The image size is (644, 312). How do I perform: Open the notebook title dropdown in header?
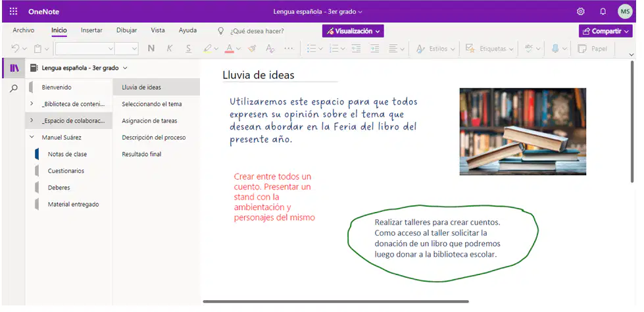click(318, 12)
